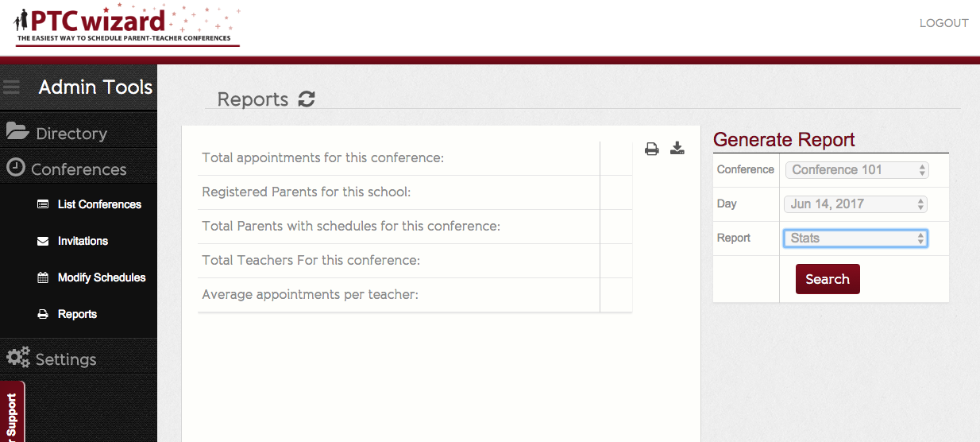Click the calendar icon next to Modify Schedules
This screenshot has width=980, height=442.
43,277
